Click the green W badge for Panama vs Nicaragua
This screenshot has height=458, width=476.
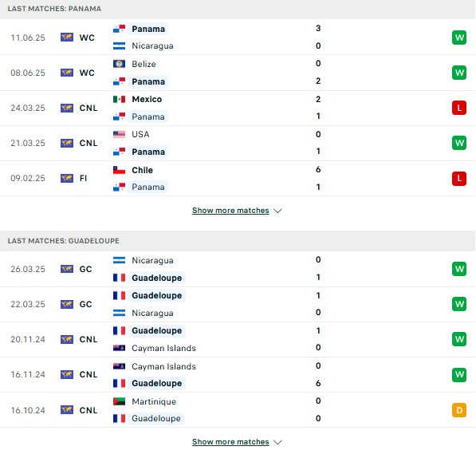(x=459, y=38)
